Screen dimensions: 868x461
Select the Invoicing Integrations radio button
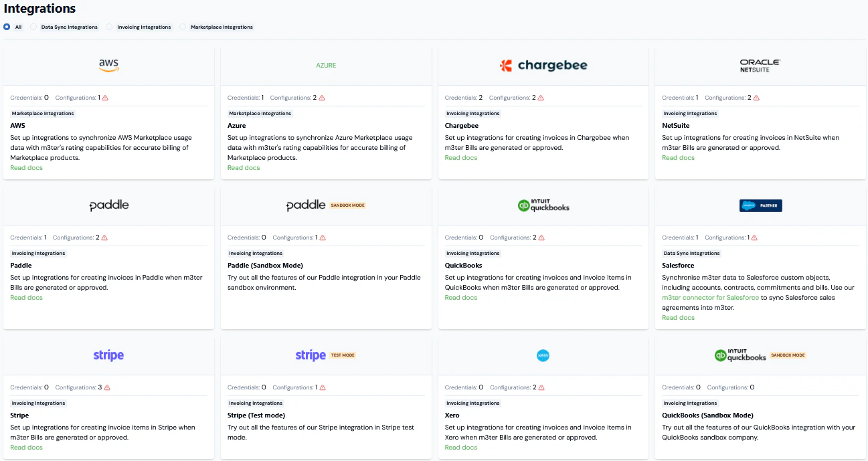point(109,27)
